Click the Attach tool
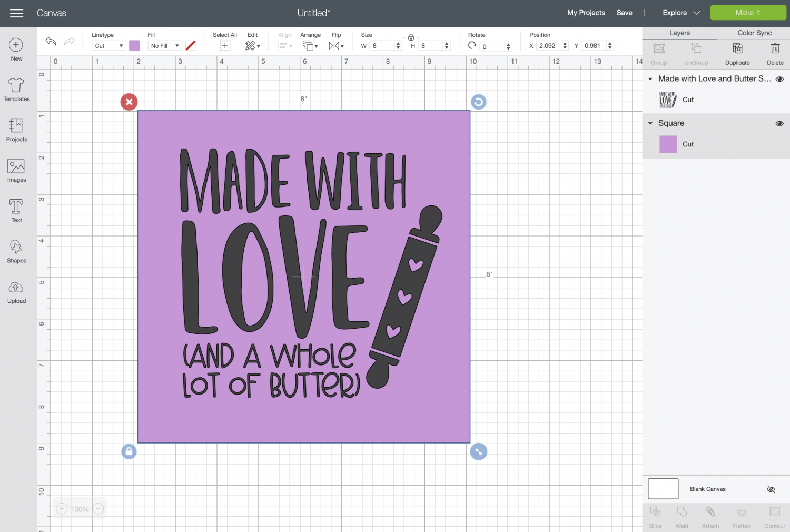The image size is (790, 532). click(710, 512)
